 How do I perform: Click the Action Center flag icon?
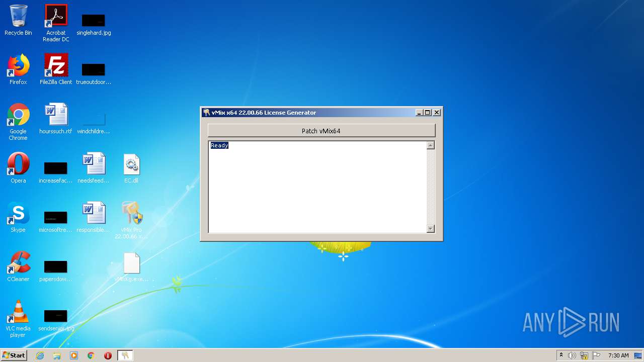pos(596,355)
